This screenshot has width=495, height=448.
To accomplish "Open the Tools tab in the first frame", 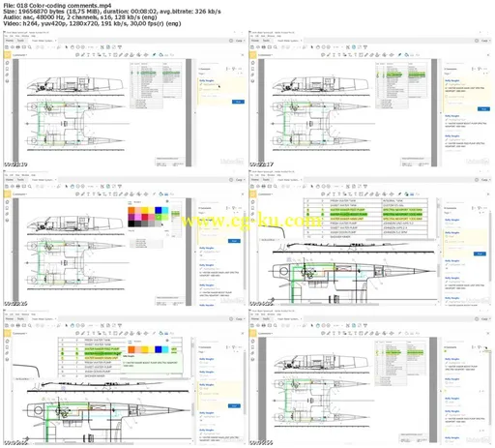I will click(x=20, y=41).
